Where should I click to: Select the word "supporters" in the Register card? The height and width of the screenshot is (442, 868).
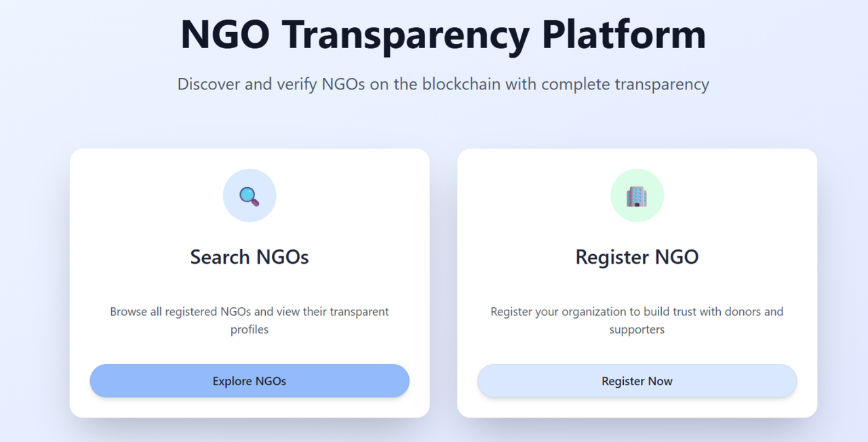tap(637, 329)
